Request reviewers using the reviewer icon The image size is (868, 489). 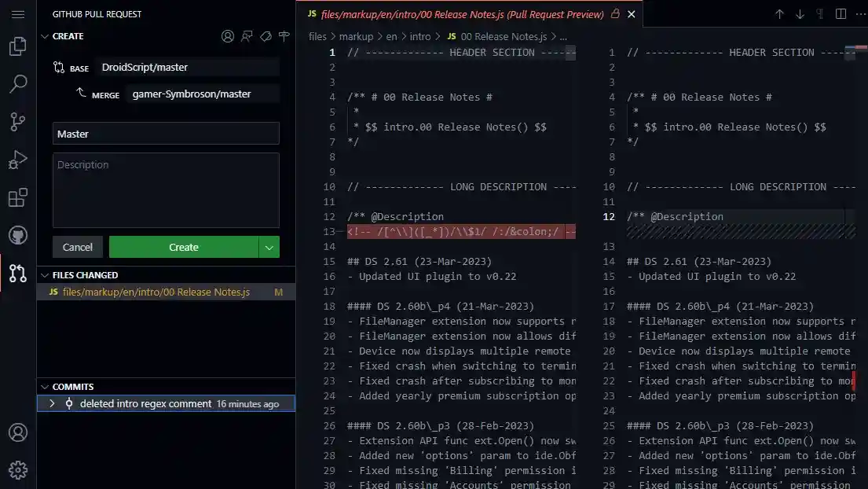(x=247, y=36)
